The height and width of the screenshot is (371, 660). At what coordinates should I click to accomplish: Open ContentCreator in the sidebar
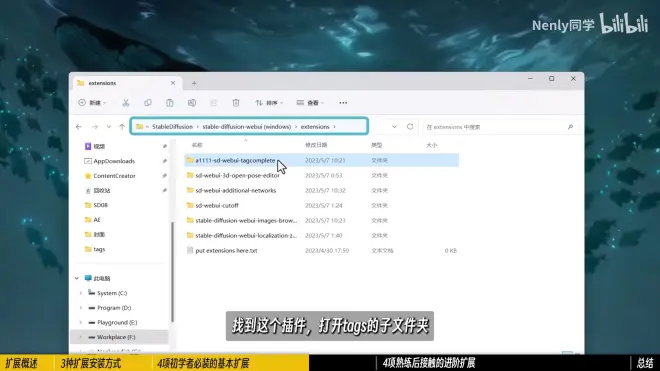[x=114, y=176]
